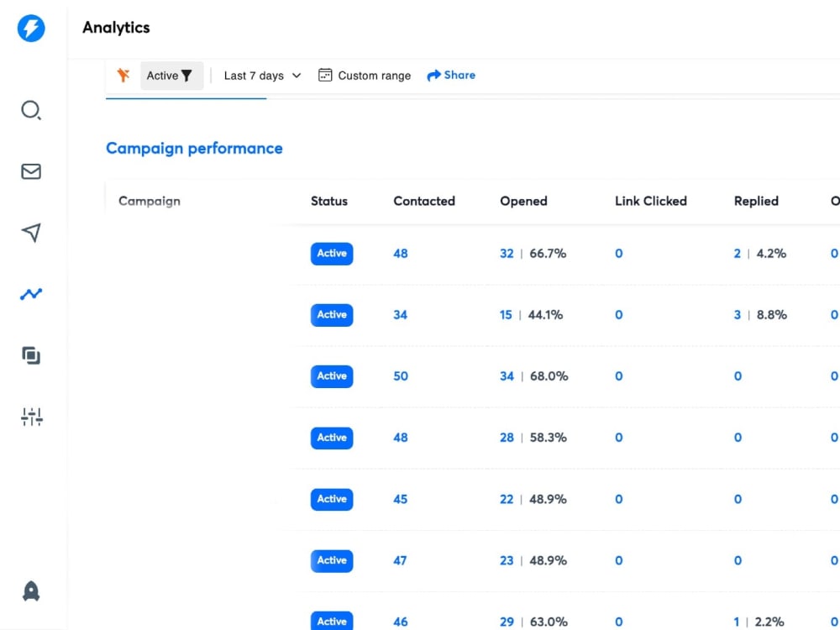Click opened count 15
This screenshot has width=840, height=630.
coord(506,315)
